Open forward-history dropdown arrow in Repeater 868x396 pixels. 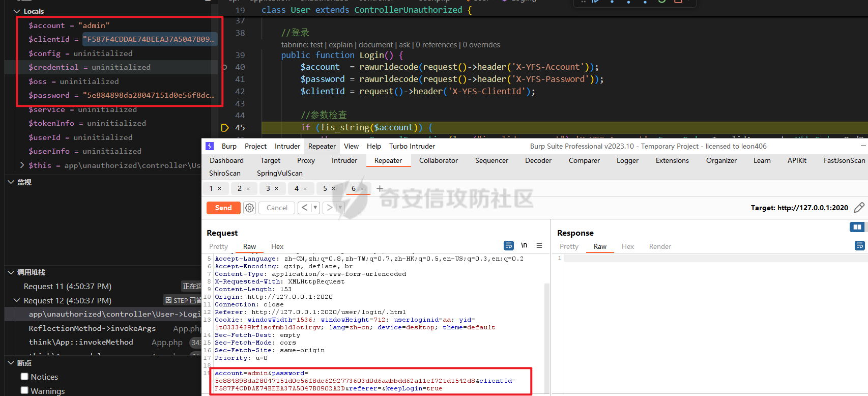pyautogui.click(x=340, y=208)
